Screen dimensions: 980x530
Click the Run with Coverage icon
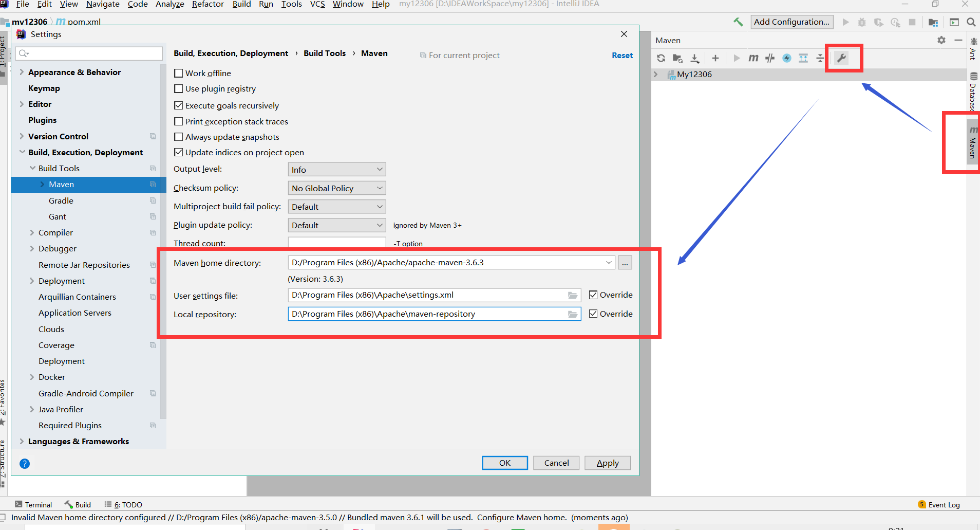click(x=879, y=22)
